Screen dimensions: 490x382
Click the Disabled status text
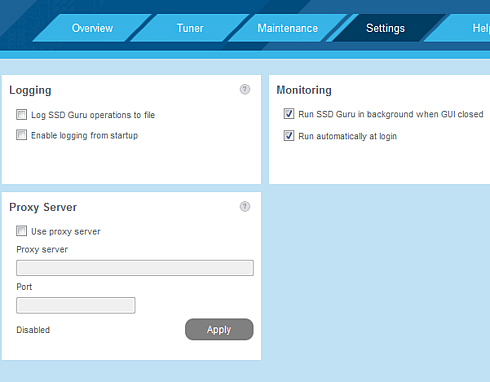coord(33,330)
